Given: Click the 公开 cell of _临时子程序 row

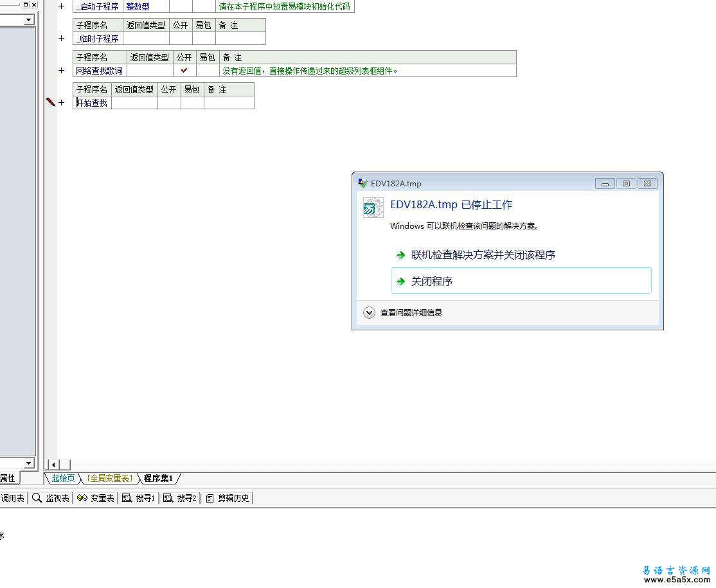Looking at the screenshot, I should [181, 39].
